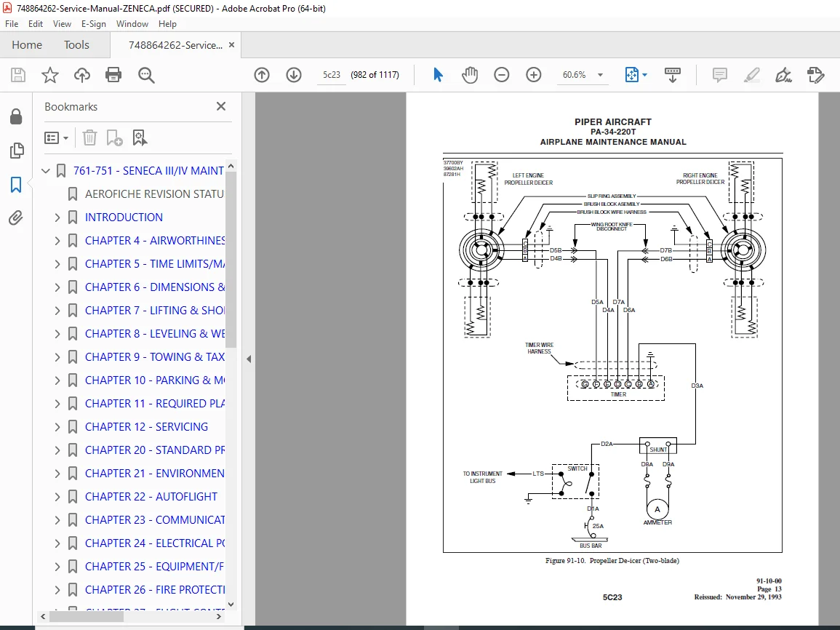
Task: Click the scrolling mode keyboard icon
Action: (672, 75)
